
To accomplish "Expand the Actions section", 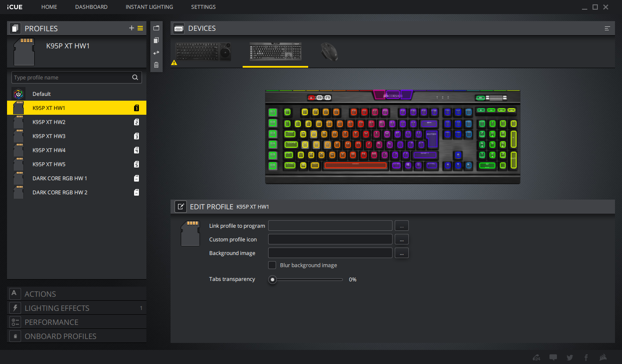I will point(77,294).
